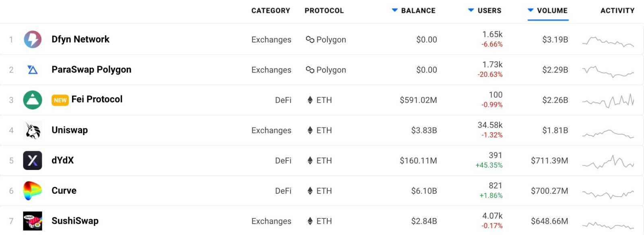Open the dYdX logo icon
Viewport: 644px width, 235px height.
[x=33, y=161]
